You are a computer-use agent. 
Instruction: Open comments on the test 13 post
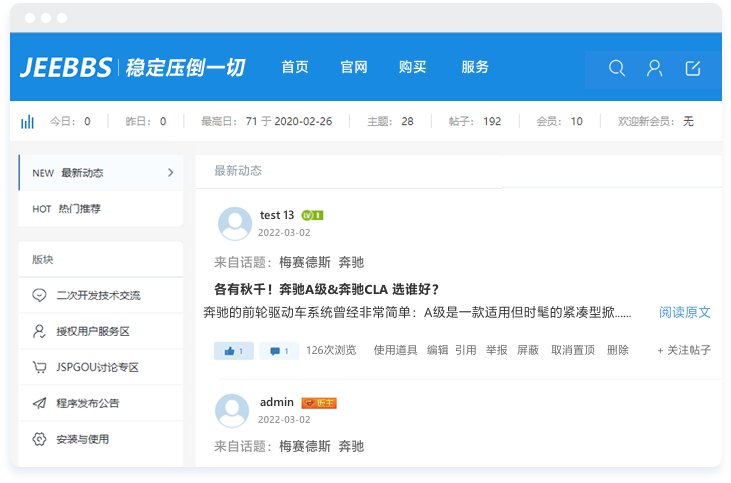(279, 351)
